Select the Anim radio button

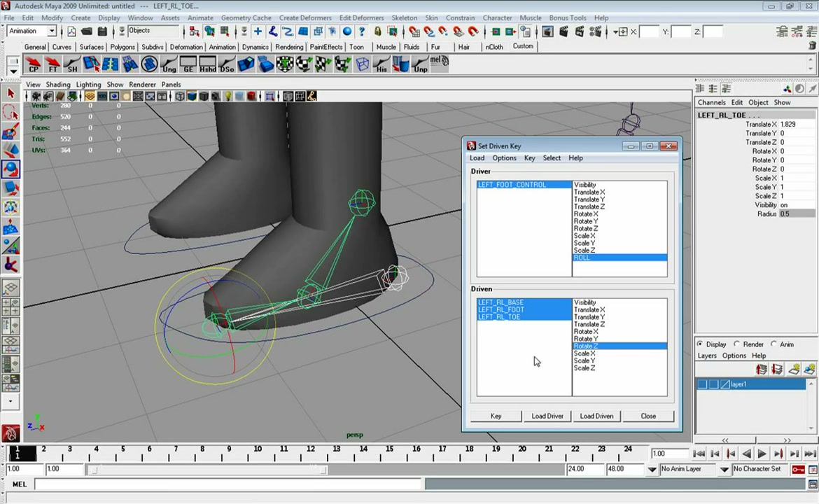point(773,344)
